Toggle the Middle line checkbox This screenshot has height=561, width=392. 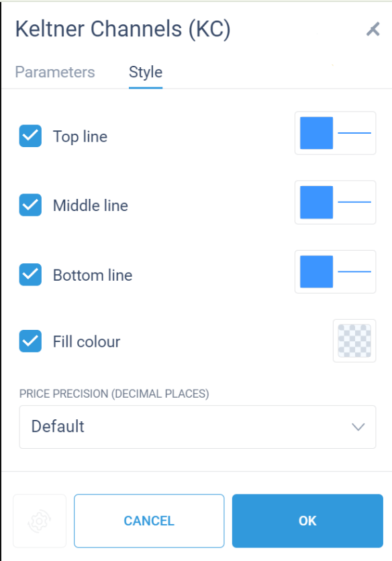click(30, 205)
